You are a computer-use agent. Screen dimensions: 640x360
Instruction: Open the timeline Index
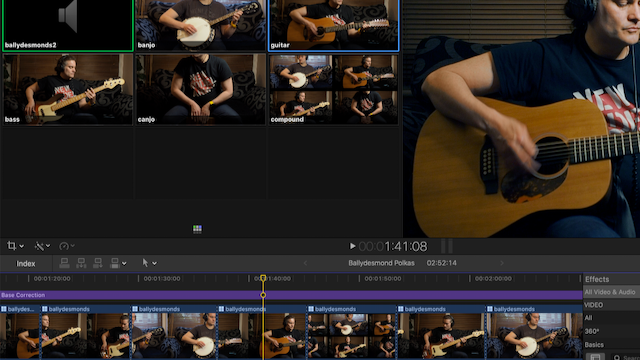point(25,264)
